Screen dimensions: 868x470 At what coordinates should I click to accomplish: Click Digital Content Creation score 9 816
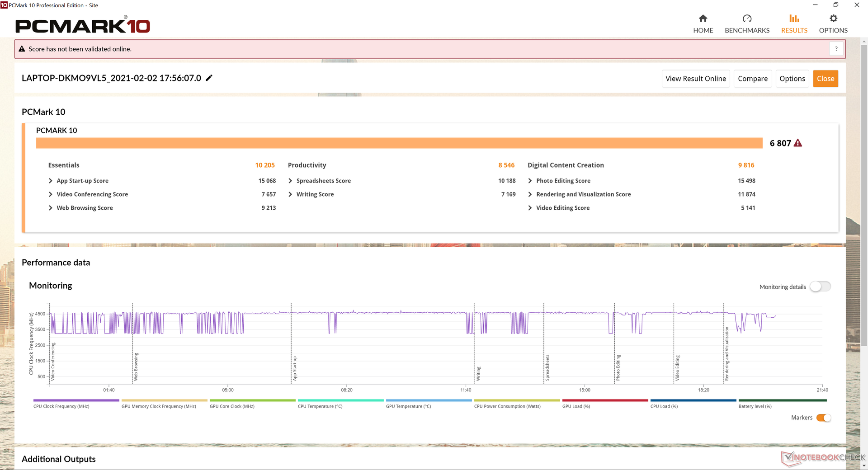746,165
